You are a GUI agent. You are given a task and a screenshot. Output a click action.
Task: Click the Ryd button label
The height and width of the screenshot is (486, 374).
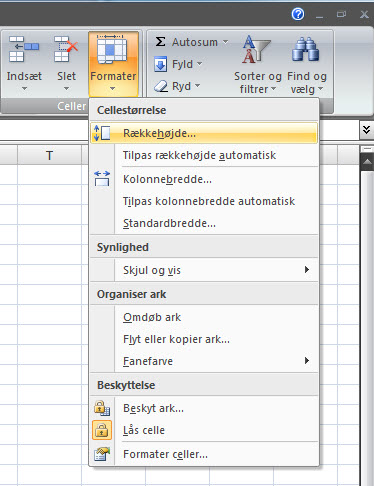click(181, 86)
